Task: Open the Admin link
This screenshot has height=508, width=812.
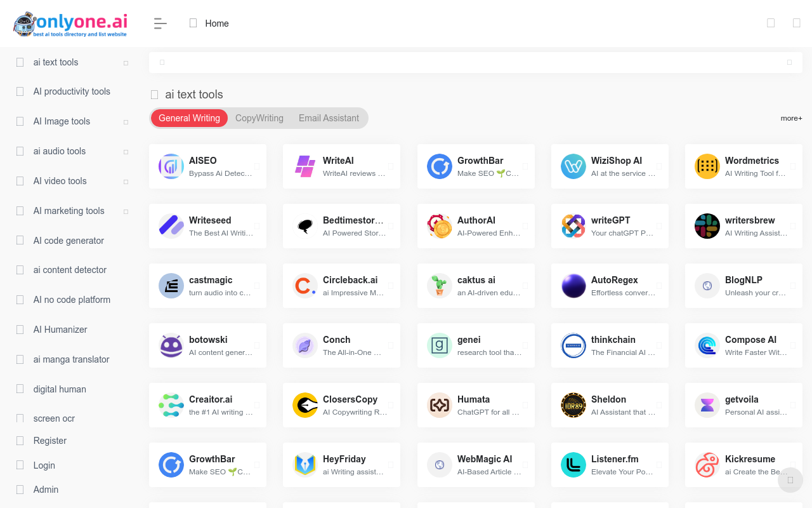Action: click(x=46, y=490)
